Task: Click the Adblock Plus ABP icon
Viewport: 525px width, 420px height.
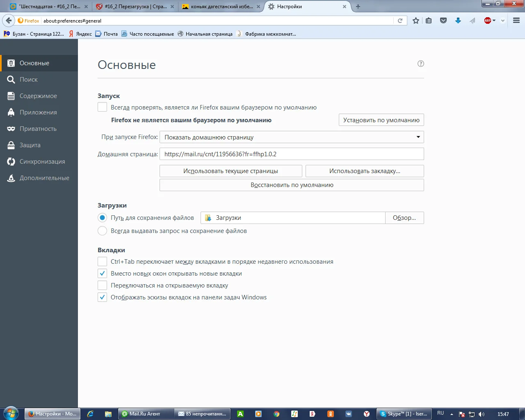Action: pos(488,21)
